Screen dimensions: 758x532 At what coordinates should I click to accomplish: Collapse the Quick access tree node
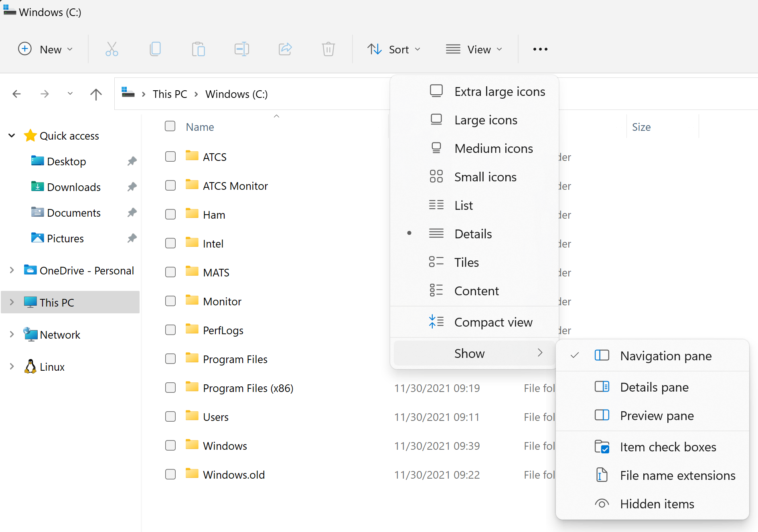coord(12,136)
